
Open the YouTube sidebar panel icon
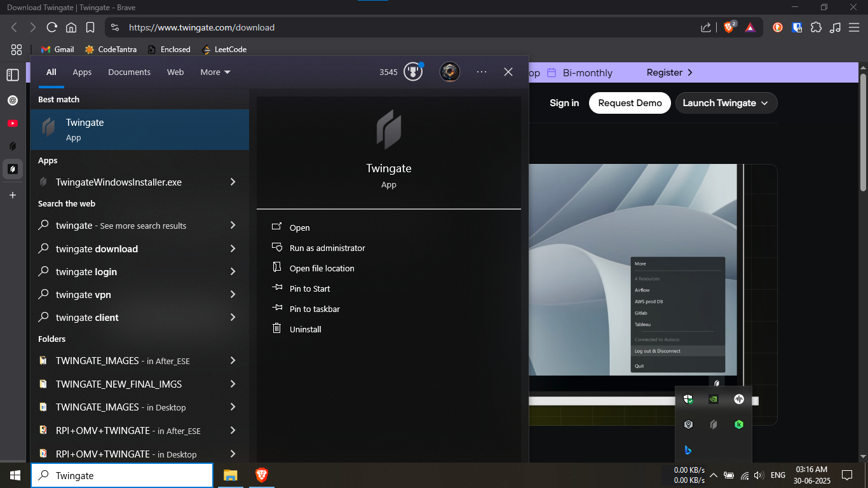(12, 123)
